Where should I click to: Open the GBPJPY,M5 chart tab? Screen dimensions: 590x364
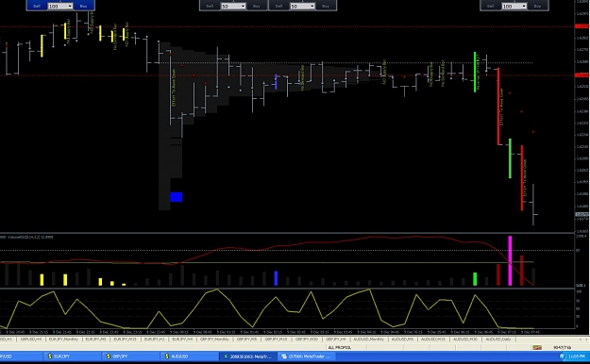pyautogui.click(x=246, y=339)
